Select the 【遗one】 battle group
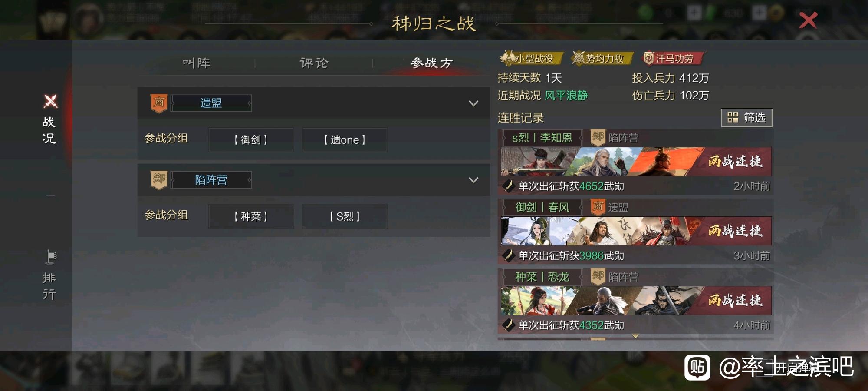Viewport: 868px width, 391px height. coord(345,140)
